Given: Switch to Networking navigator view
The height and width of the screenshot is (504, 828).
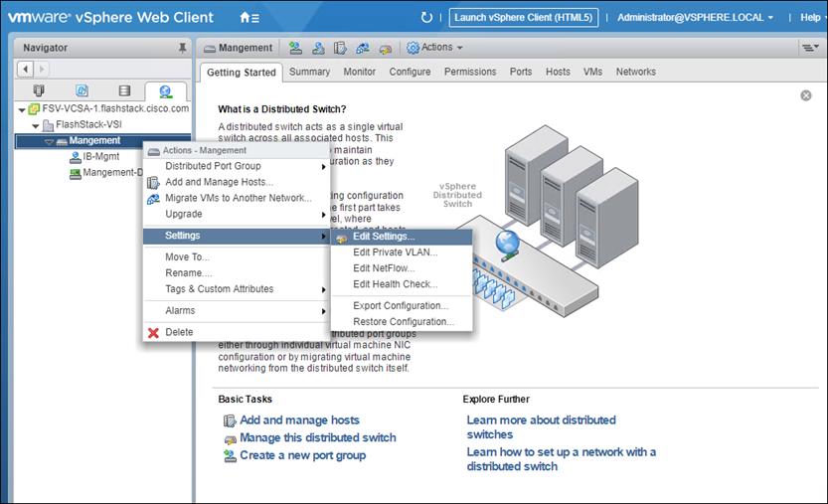Looking at the screenshot, I should point(165,91).
